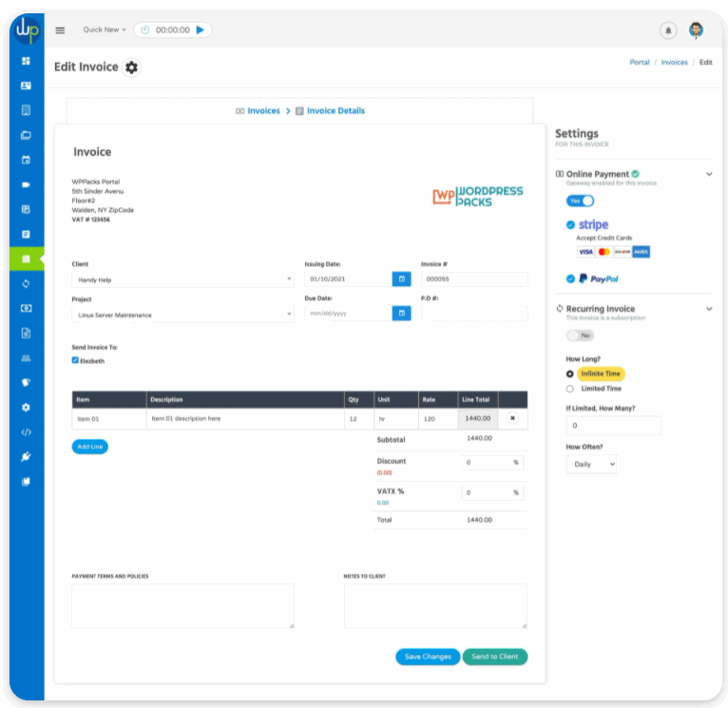Open the Invoices breadcrumb link
This screenshot has height=708, width=728.
674,62
